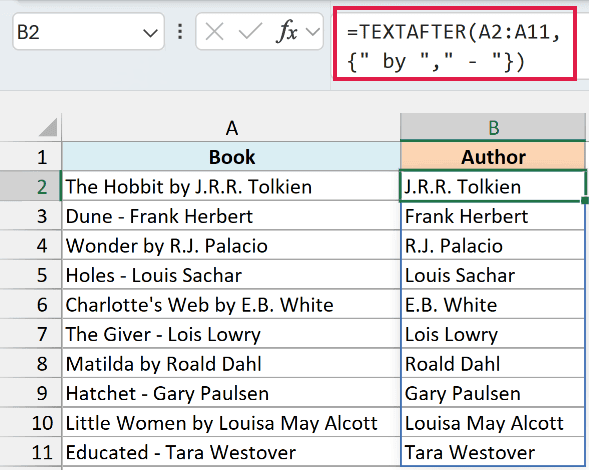This screenshot has width=589, height=470.
Task: Open the Name Box dropdown arrow
Action: [150, 33]
